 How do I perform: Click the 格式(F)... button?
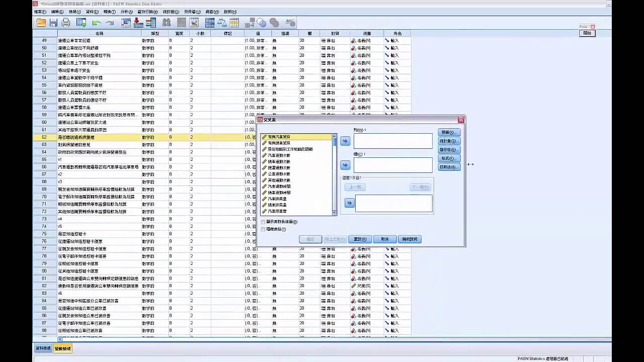coord(449,158)
